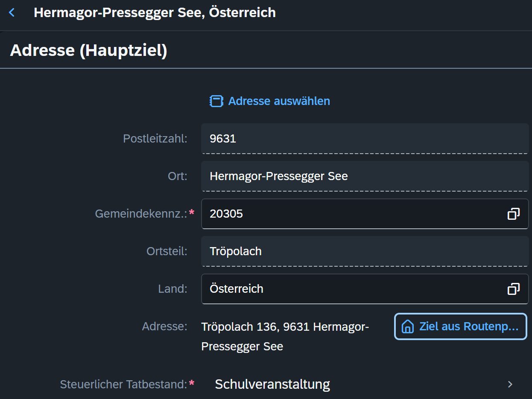
Task: Click address text Tröpolach 136, 9631
Action: (x=255, y=327)
